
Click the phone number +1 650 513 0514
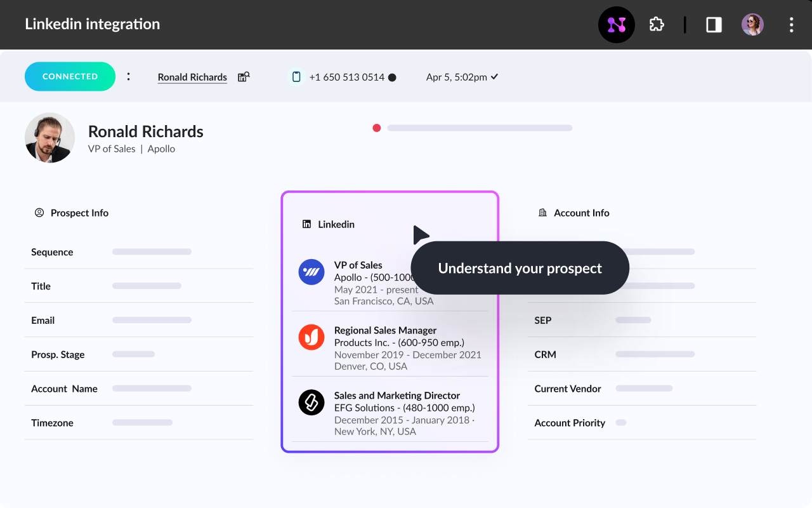click(346, 77)
